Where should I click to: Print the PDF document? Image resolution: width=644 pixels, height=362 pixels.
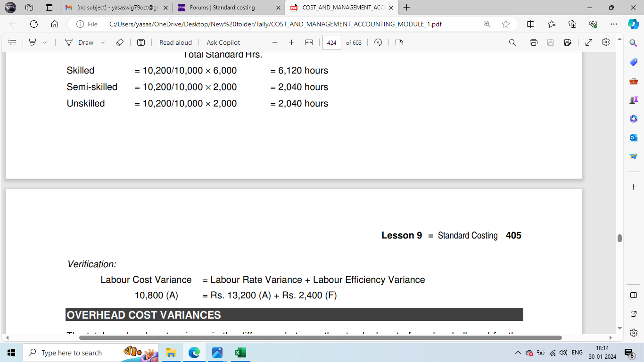(x=534, y=42)
